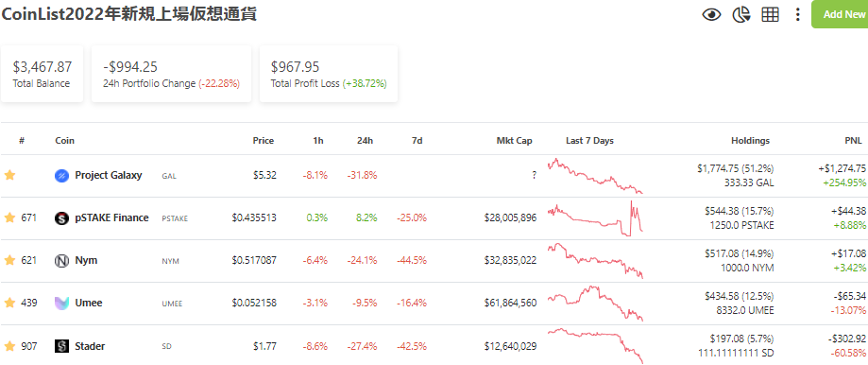The width and height of the screenshot is (868, 365).
Task: Toggle the eye icon to hide balances
Action: pos(711,14)
